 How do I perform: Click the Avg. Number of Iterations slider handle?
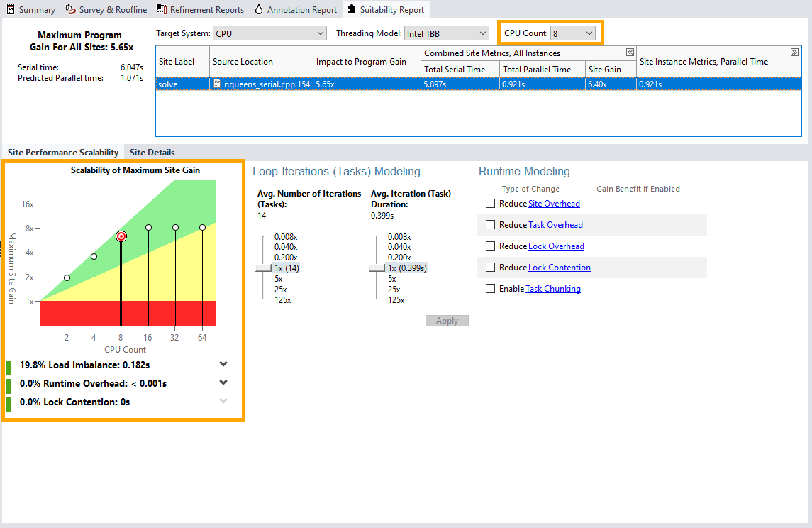click(263, 268)
